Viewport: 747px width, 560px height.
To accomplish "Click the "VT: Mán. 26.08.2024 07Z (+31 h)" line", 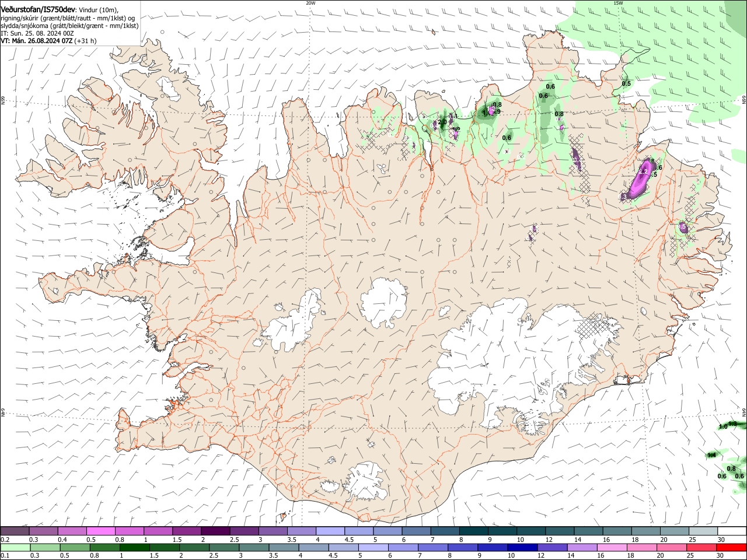I will [x=48, y=41].
